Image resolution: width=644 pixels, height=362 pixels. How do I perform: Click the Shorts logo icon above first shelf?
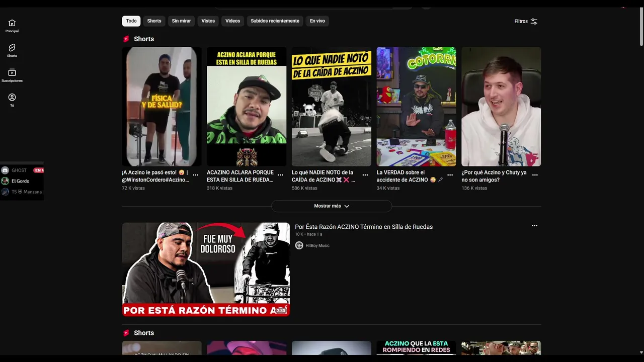[x=126, y=39]
